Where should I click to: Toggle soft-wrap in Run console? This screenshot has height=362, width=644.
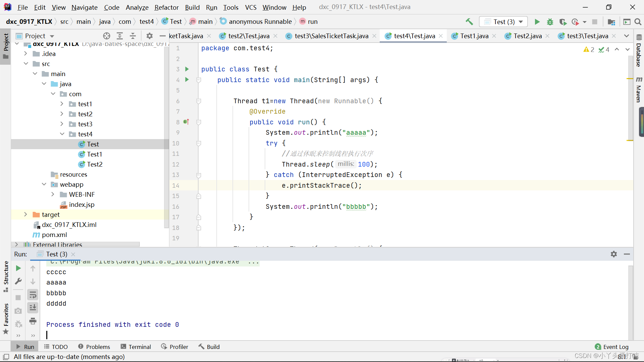[x=33, y=295]
